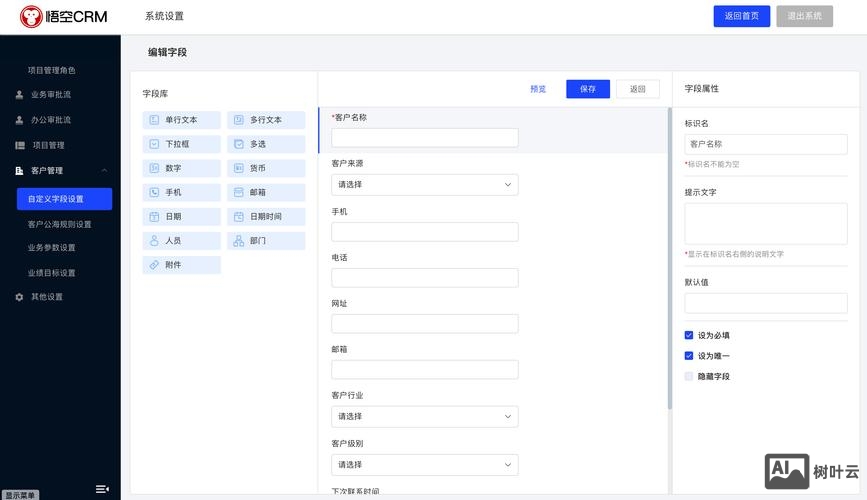Click the 返回首页 button
This screenshot has width=867, height=500.
741,16
